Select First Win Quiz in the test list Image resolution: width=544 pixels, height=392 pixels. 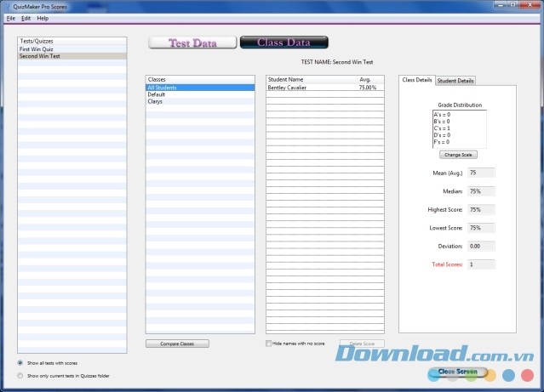(x=36, y=49)
